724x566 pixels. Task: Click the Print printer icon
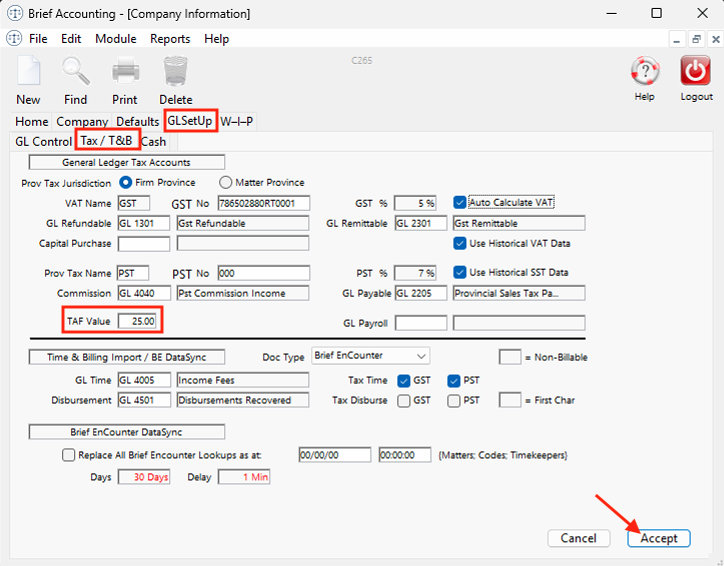tap(126, 71)
